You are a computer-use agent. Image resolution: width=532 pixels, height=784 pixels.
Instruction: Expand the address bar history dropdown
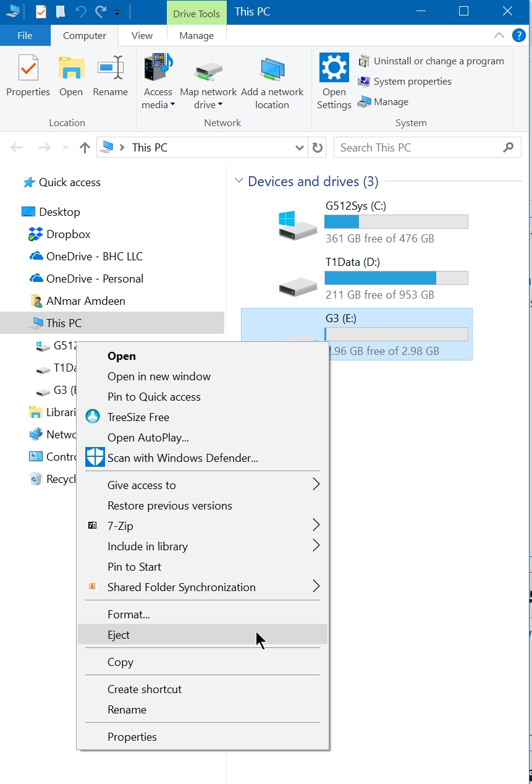300,148
